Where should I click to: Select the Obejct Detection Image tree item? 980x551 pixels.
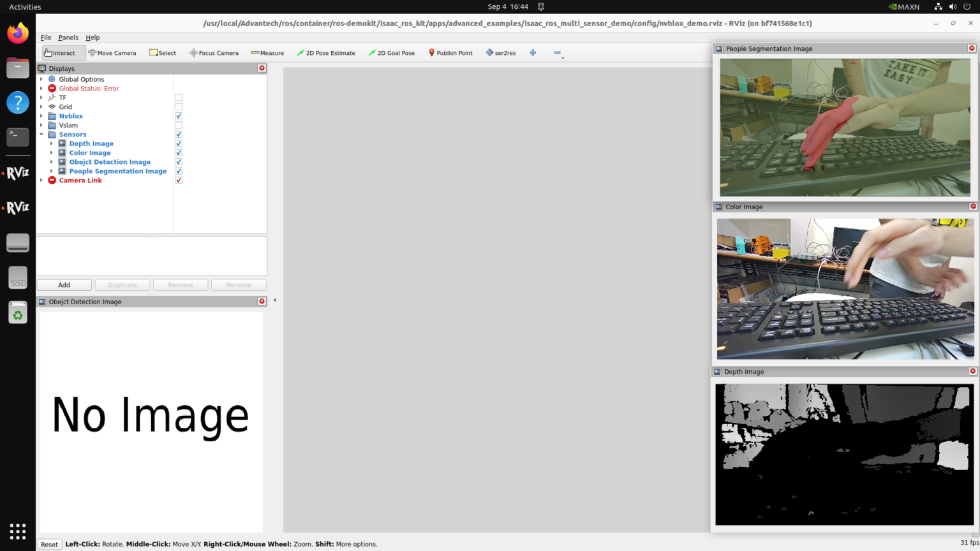[x=110, y=162]
